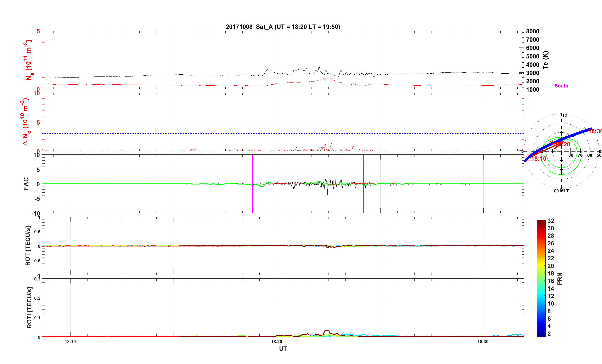Viewport: 602px width, 364px height.
Task: Click the plot title 20171008 Sat_A
Action: [283, 27]
